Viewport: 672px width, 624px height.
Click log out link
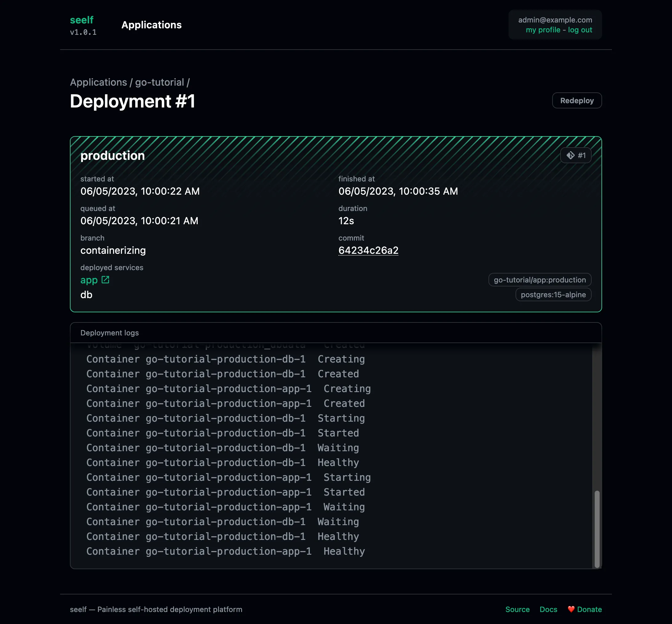coord(580,30)
